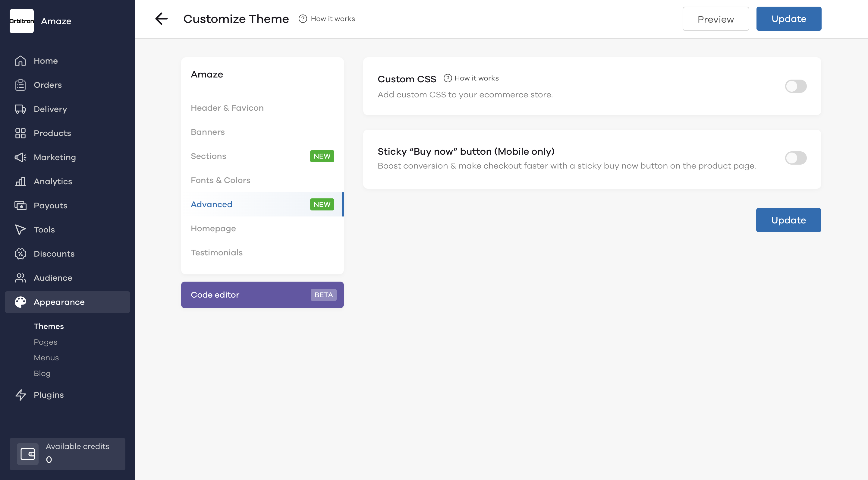Collapse the Appearance menu
This screenshot has height=480, width=868.
pyautogui.click(x=68, y=302)
